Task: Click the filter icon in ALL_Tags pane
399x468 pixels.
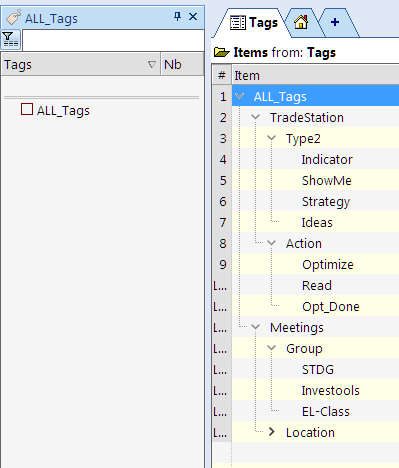Action: (x=11, y=39)
